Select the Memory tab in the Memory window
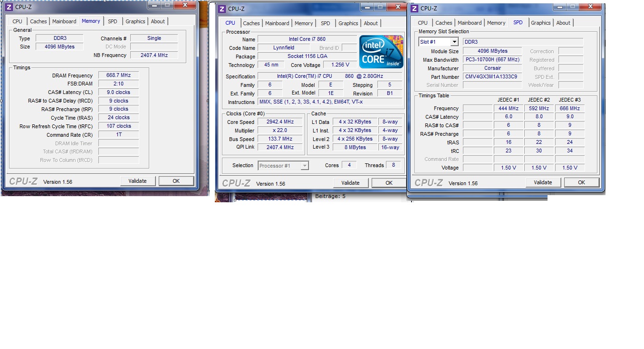Image resolution: width=644 pixels, height=349 pixels. point(91,21)
